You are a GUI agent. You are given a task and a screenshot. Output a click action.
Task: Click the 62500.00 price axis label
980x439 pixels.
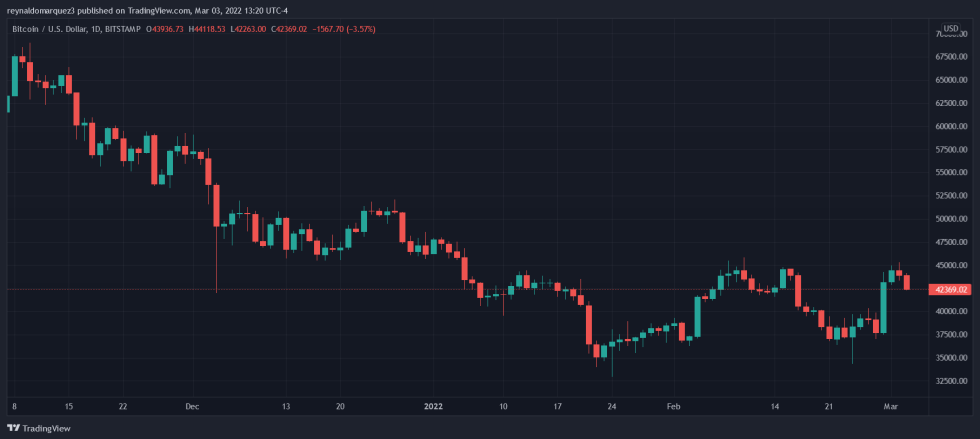pos(951,103)
